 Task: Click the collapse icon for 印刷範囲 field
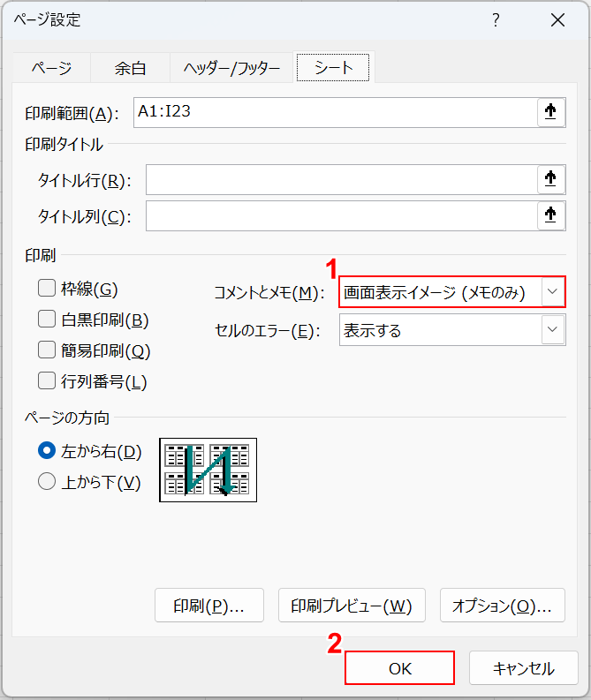(x=550, y=112)
